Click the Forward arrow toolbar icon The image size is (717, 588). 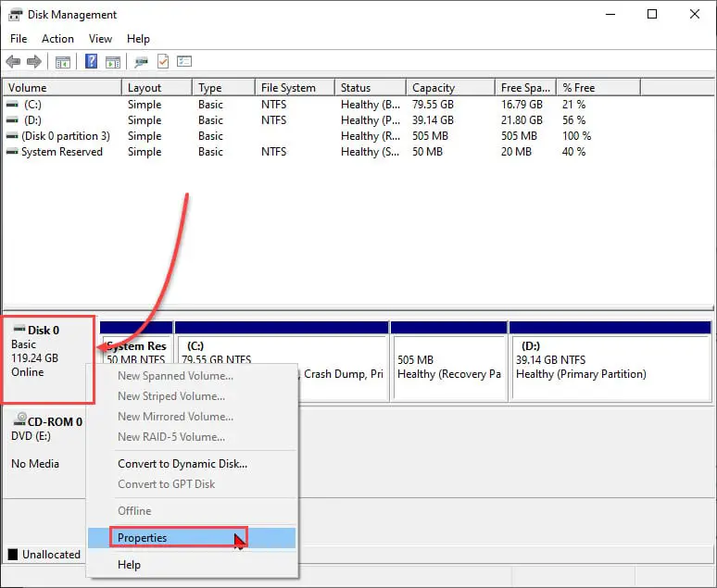[34, 62]
